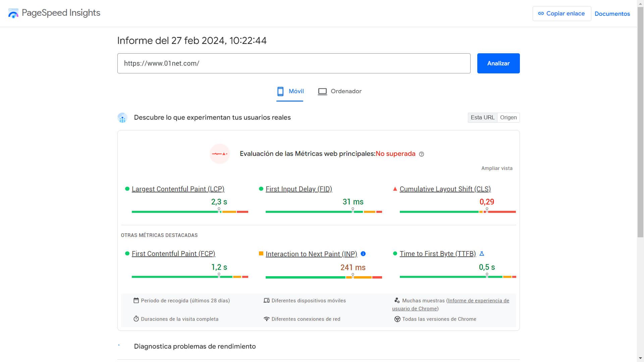Click the page vertical scrollbar

click(x=640, y=122)
